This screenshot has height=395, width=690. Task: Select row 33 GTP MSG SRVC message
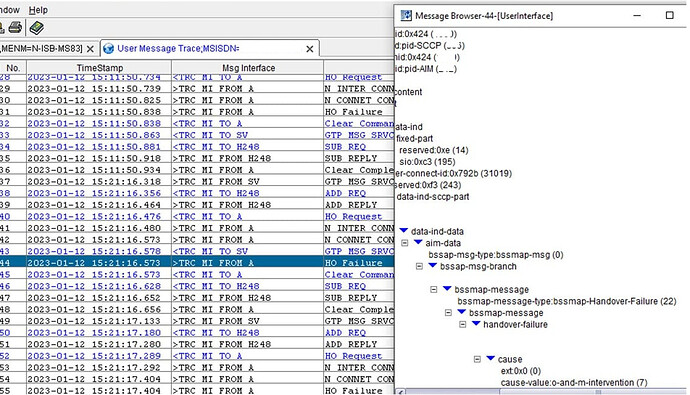[197, 135]
